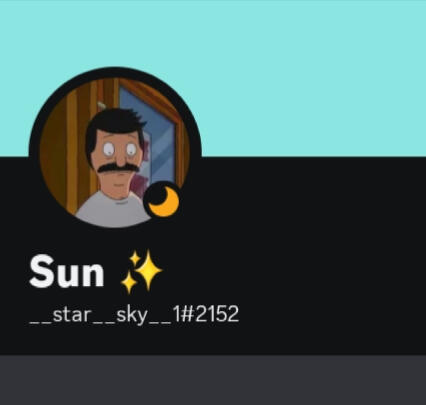This screenshot has width=426, height=405.
Task: Open the circular profile avatar picture
Action: 115,153
